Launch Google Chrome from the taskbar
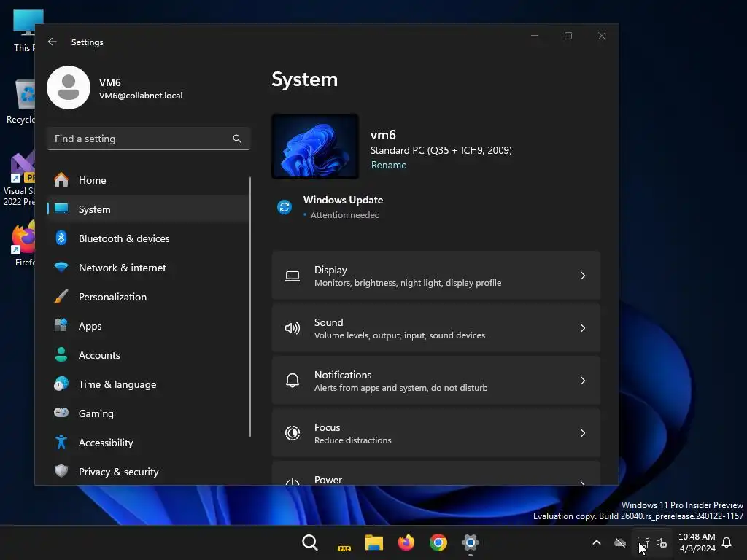Image resolution: width=747 pixels, height=560 pixels. (x=438, y=542)
